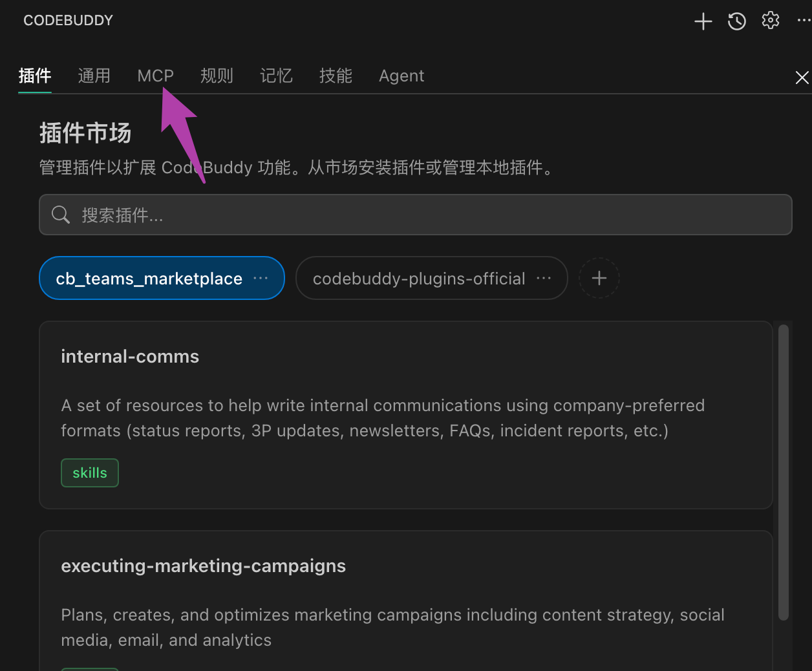Viewport: 812px width, 671px height.
Task: Click the plugin list scrollbar
Action: click(784, 472)
